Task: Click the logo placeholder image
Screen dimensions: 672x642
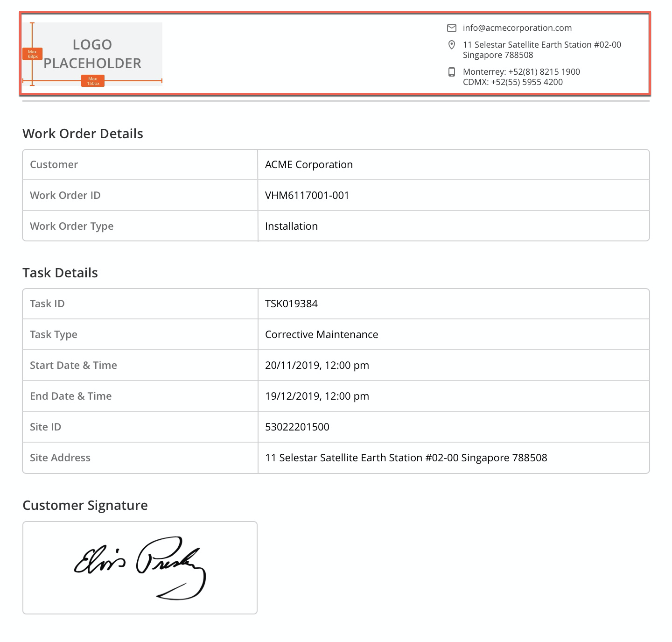Action: tap(92, 54)
